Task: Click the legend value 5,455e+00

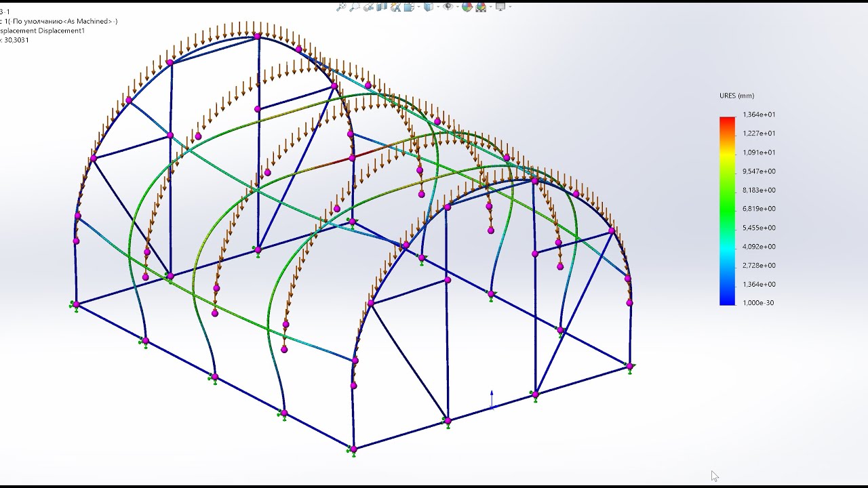Action: coord(759,228)
